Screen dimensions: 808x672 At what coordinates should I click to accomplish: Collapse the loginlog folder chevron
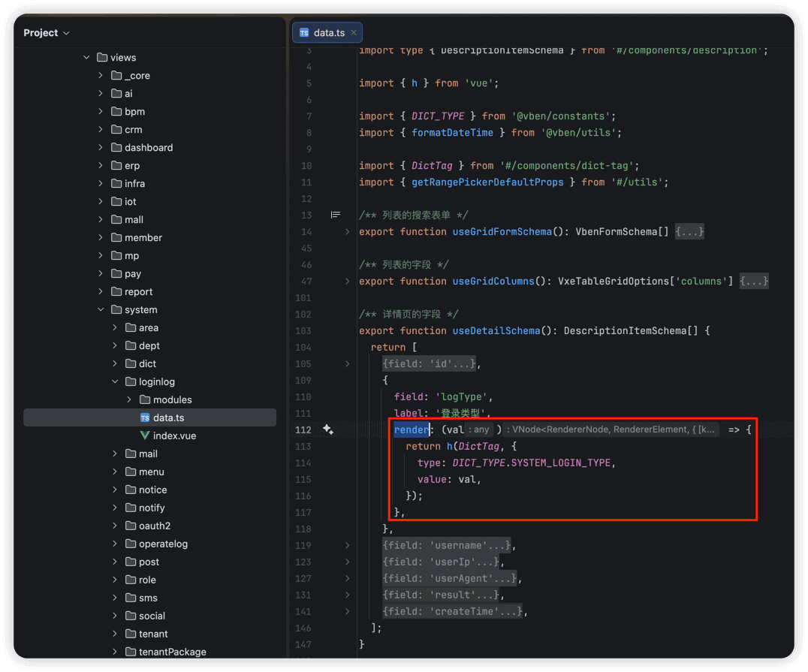[115, 382]
